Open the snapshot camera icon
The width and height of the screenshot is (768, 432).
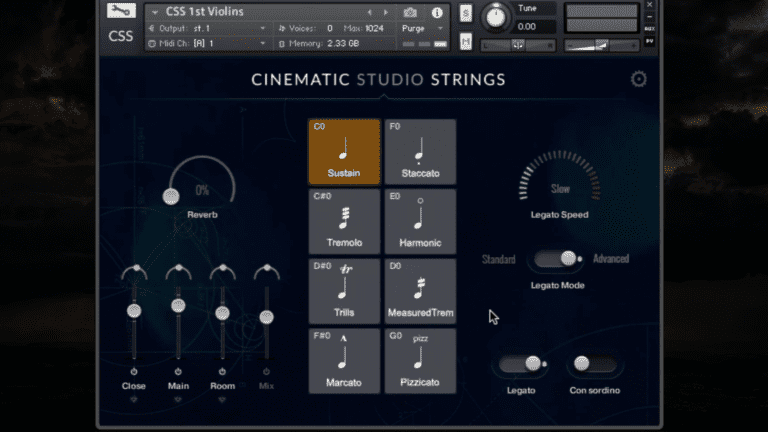click(x=410, y=12)
